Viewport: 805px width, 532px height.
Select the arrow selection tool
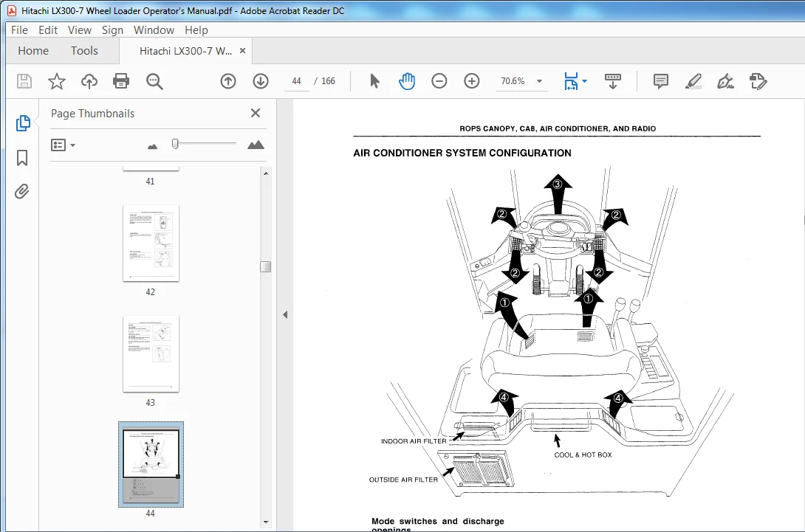374,81
